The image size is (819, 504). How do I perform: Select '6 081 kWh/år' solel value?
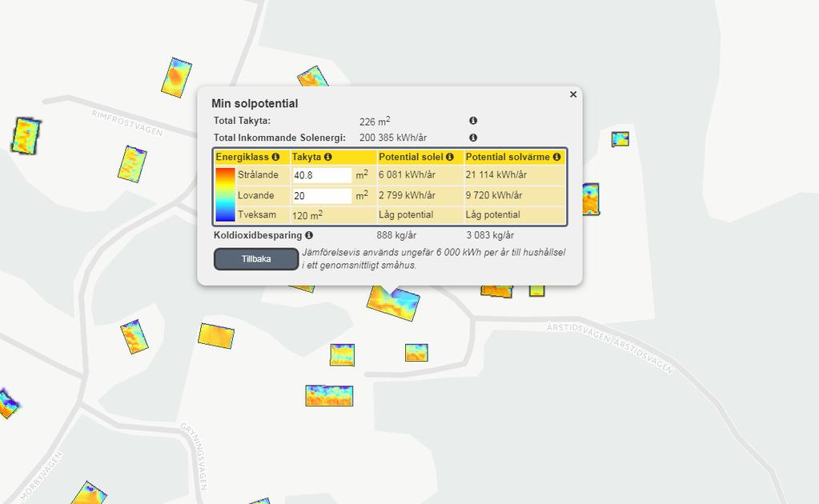pyautogui.click(x=407, y=174)
